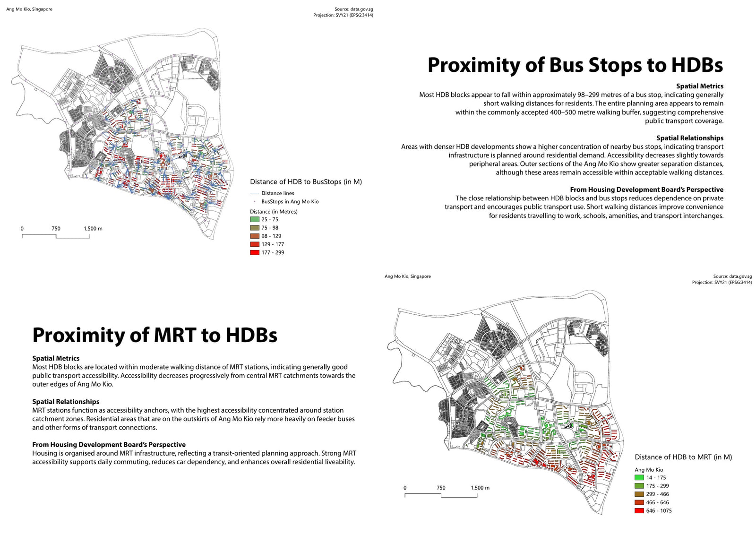The width and height of the screenshot is (756, 535).
Task: Click the 'Proximity of MRT to HDBs' title
Action: [x=155, y=335]
